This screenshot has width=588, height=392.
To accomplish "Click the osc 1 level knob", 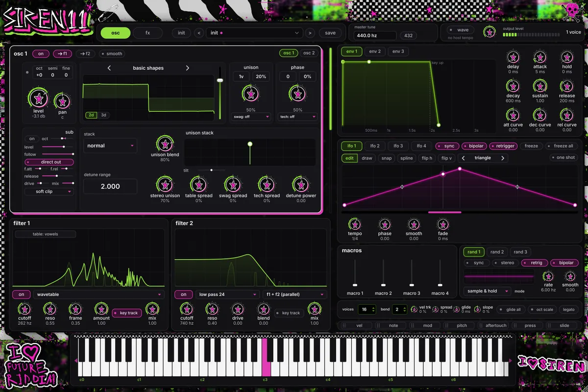I will [x=38, y=98].
